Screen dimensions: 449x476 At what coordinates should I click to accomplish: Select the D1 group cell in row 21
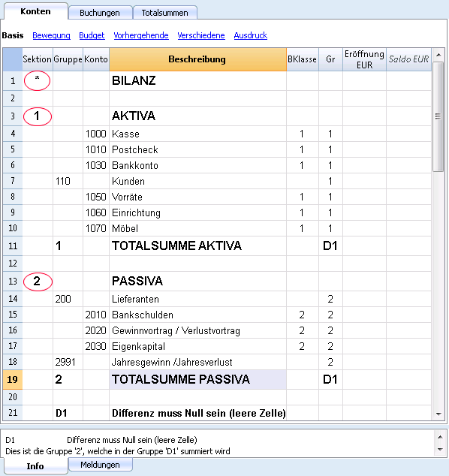click(x=68, y=413)
